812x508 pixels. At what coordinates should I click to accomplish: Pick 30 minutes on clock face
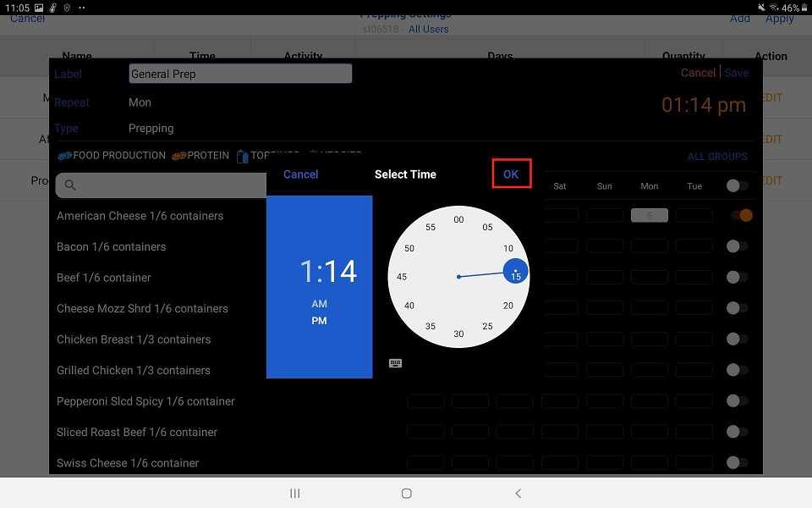coord(458,334)
